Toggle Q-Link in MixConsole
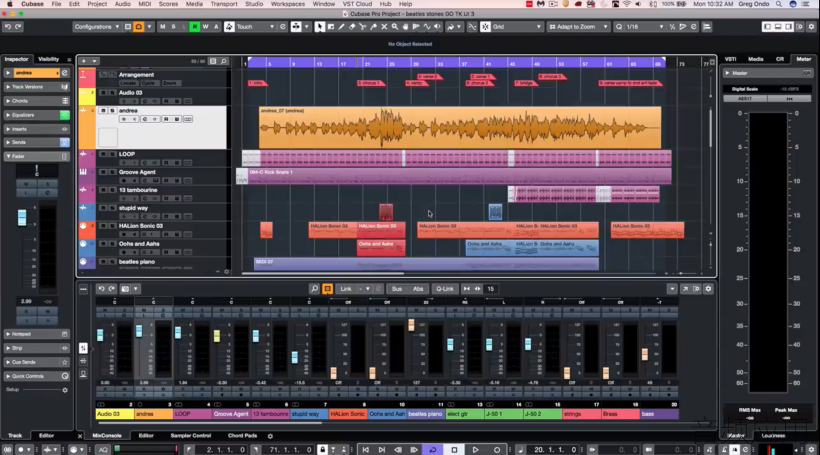Image resolution: width=820 pixels, height=455 pixels. [x=445, y=289]
